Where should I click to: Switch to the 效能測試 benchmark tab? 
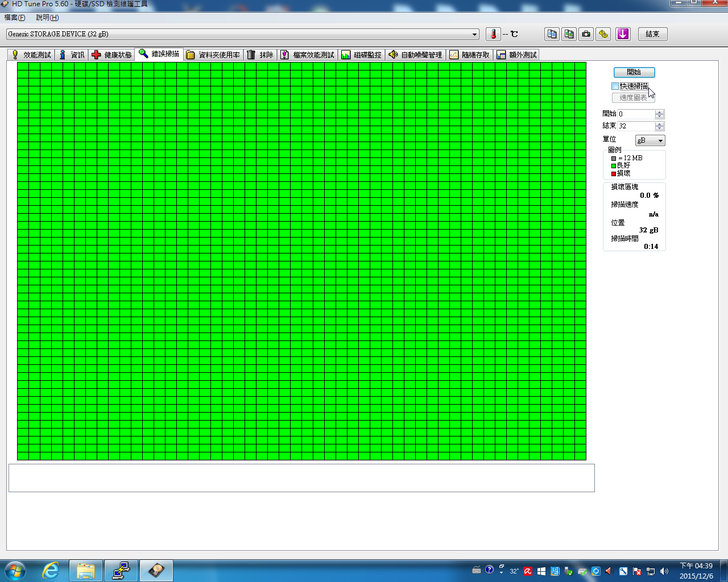(31, 54)
